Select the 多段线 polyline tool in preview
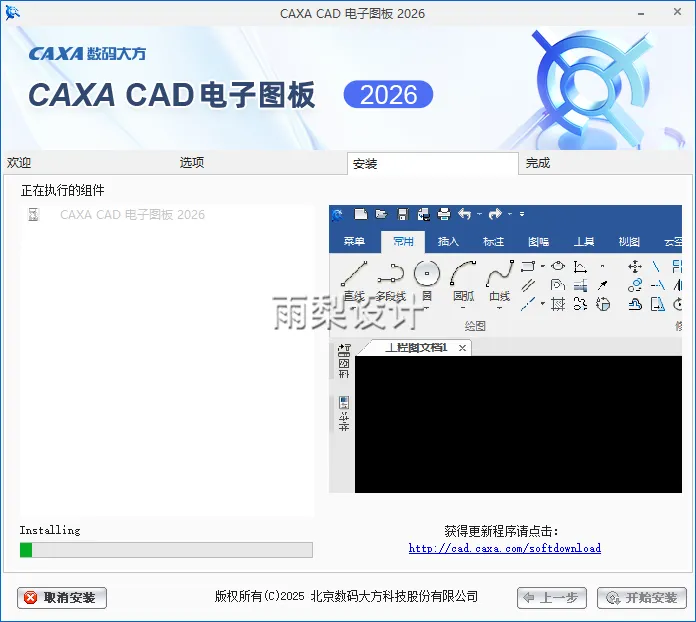The image size is (696, 622). (391, 281)
